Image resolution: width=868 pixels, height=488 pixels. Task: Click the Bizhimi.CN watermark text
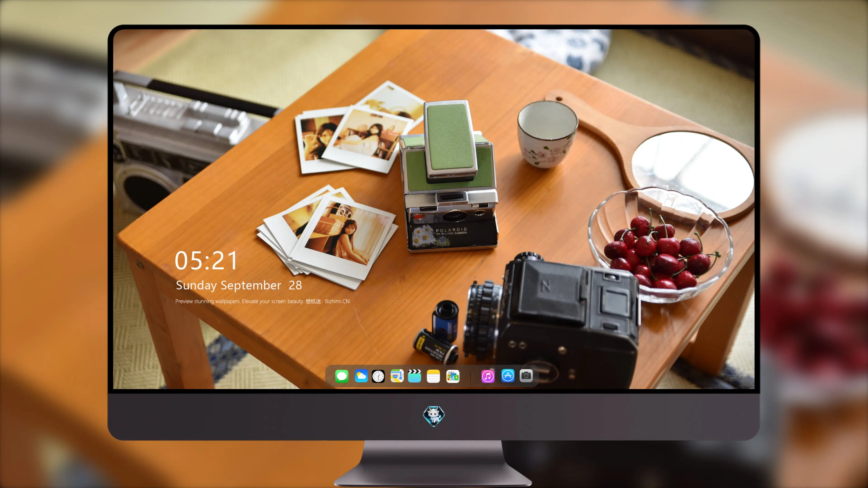(337, 301)
